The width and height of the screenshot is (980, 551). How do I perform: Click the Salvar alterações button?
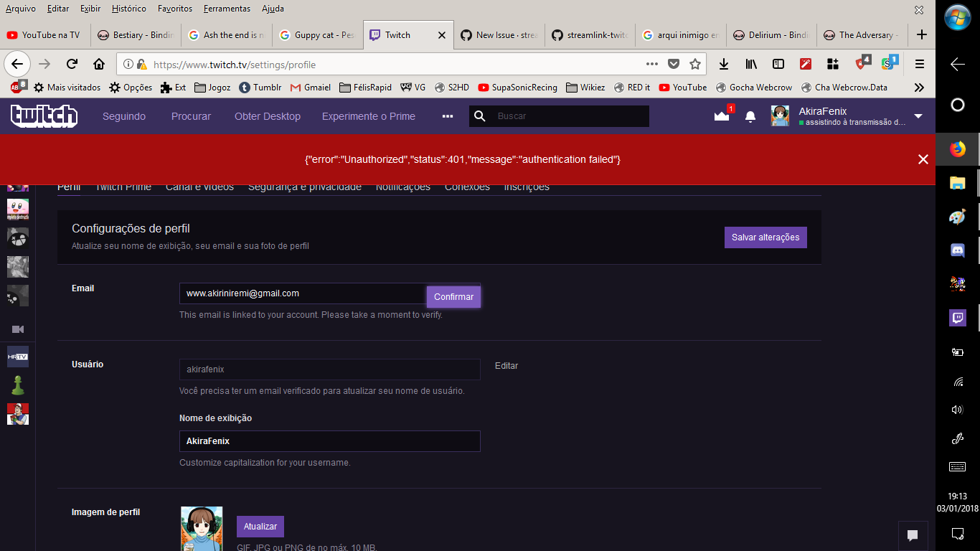pyautogui.click(x=765, y=237)
